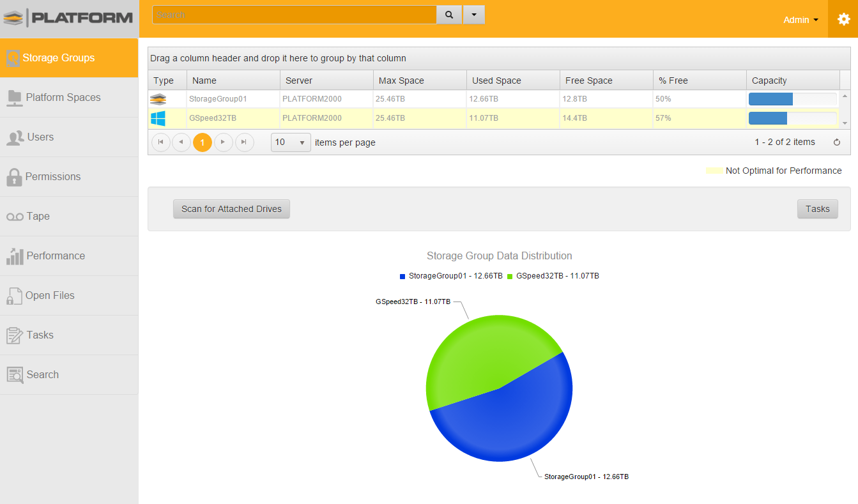Click pie label StorageGroup01 - 12.66TB
Image resolution: width=858 pixels, height=504 pixels.
coord(586,477)
